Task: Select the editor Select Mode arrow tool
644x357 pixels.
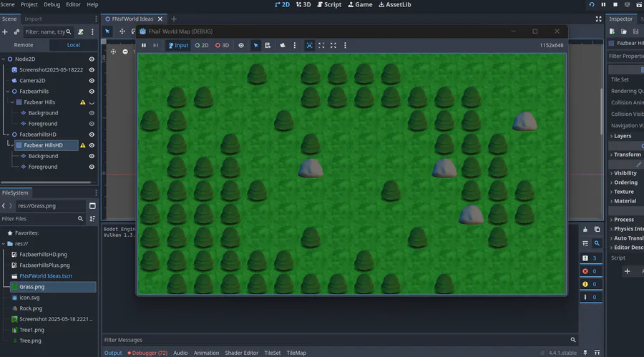Action: tap(107, 31)
